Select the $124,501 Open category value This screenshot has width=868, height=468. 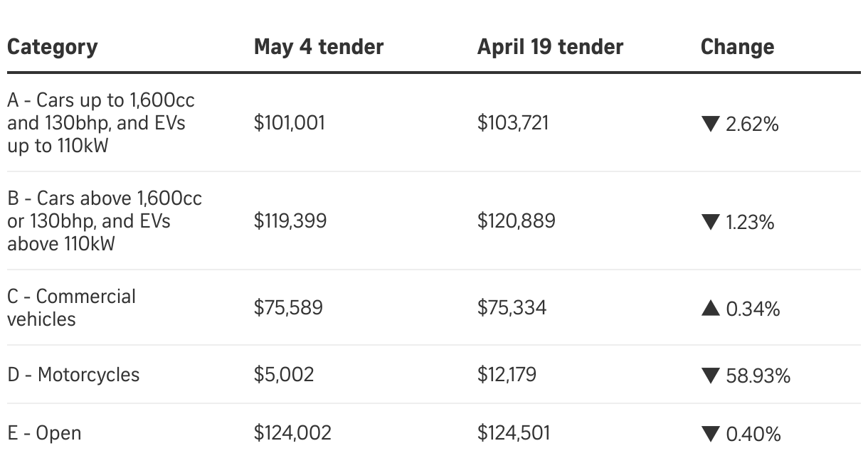click(514, 432)
